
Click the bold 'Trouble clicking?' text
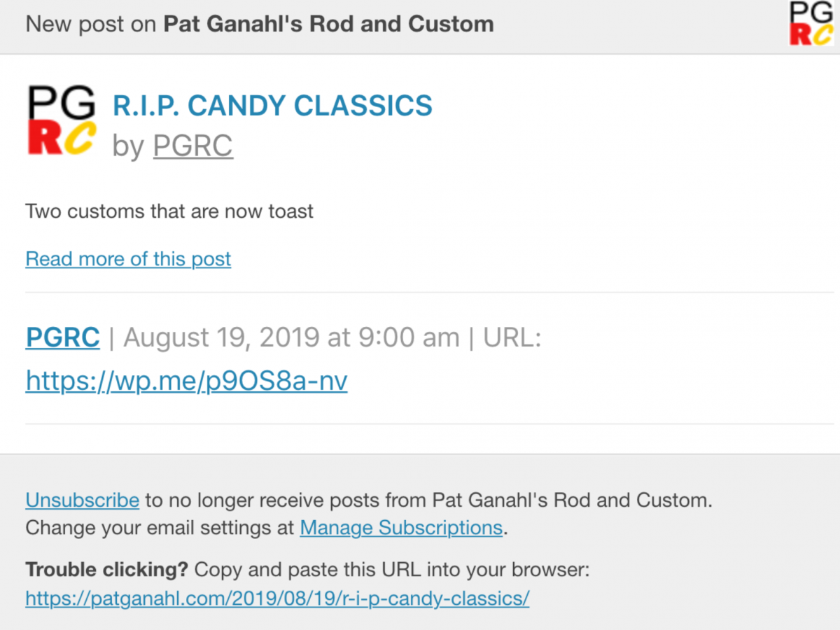pos(107,570)
